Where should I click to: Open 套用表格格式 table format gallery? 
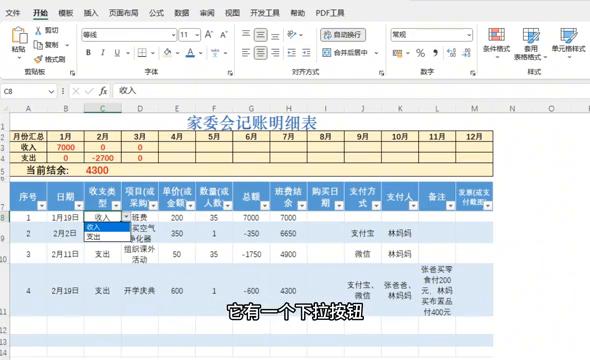pos(531,43)
